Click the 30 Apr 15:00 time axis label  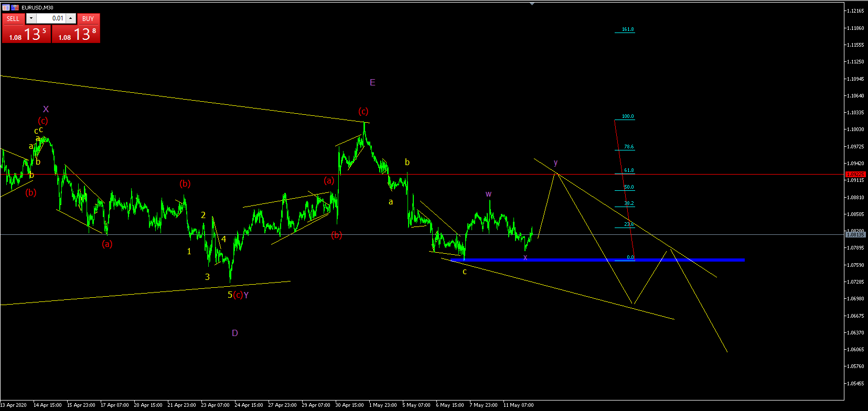point(349,405)
